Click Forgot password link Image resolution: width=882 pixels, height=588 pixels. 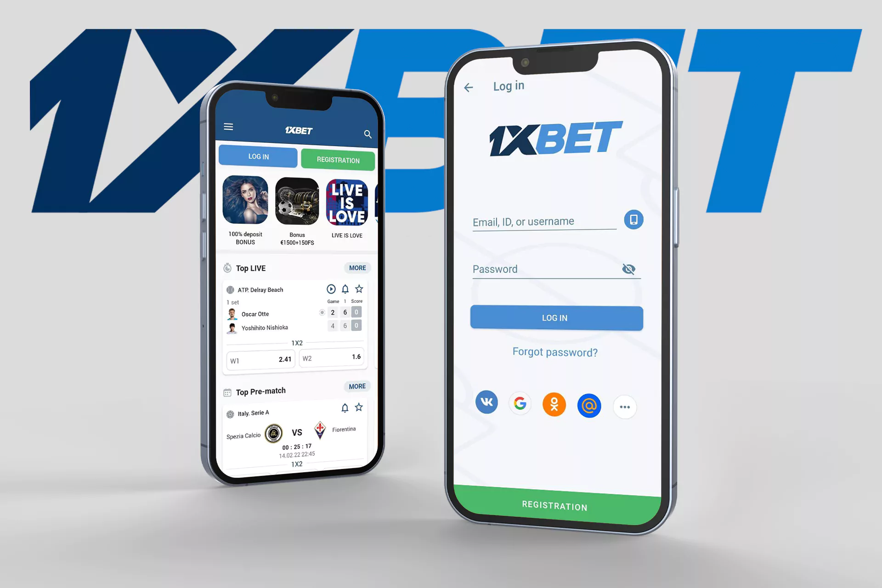[554, 352]
